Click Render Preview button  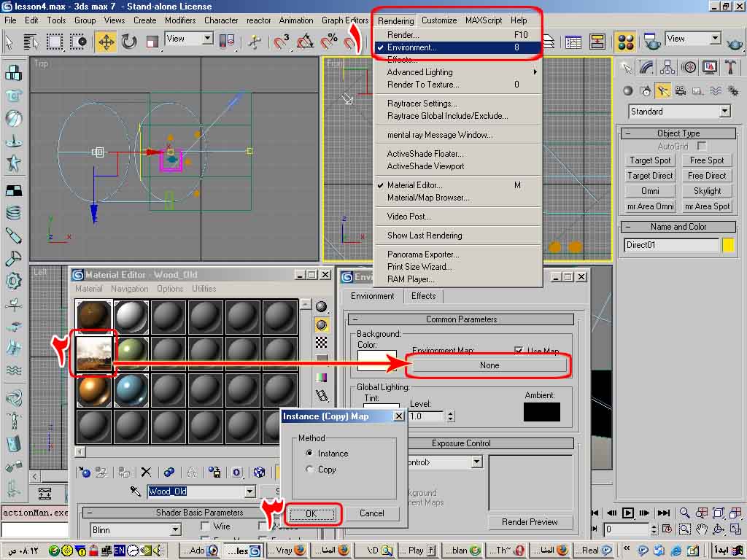coord(530,522)
